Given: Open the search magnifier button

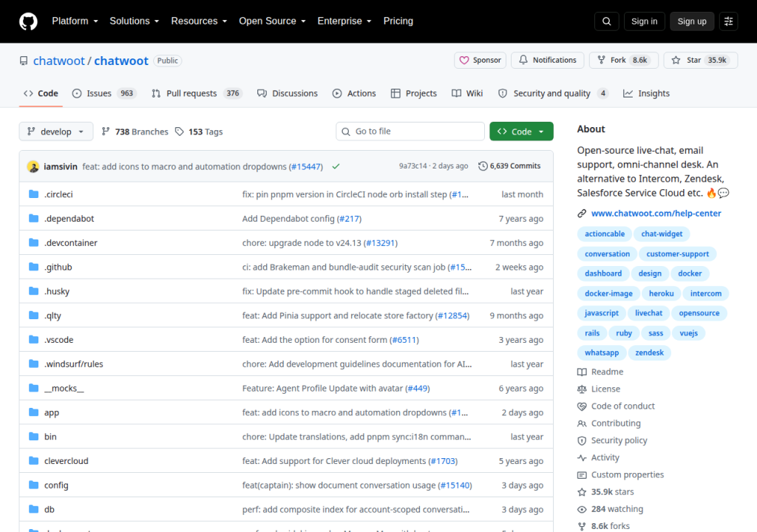Looking at the screenshot, I should (x=606, y=21).
